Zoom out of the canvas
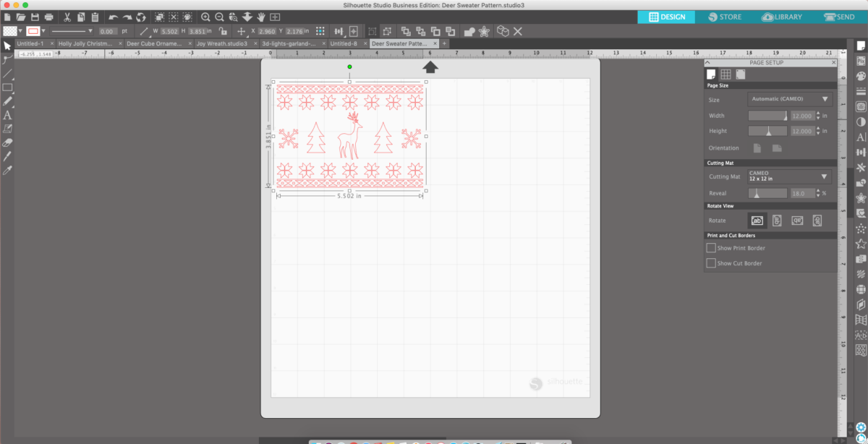 click(219, 17)
